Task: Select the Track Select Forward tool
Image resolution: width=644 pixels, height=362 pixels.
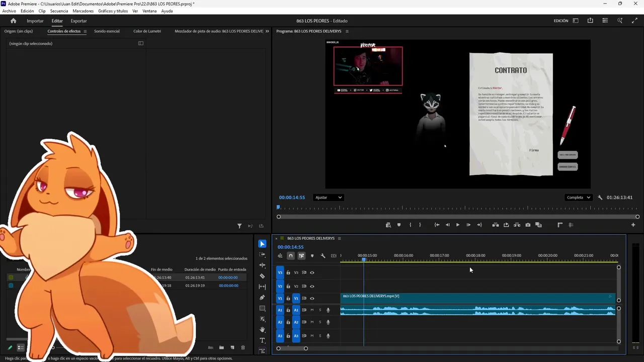Action: coord(262,255)
